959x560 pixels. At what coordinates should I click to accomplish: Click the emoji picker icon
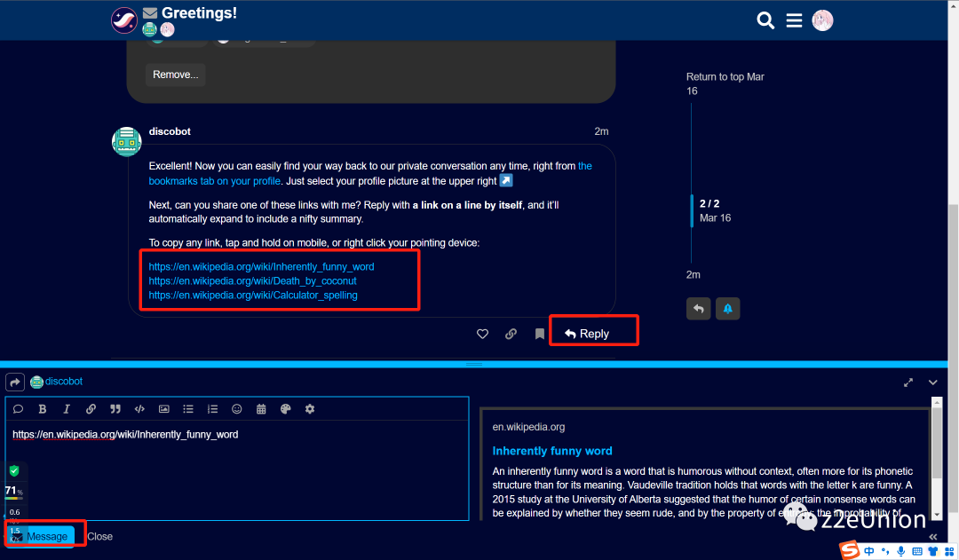(x=237, y=409)
